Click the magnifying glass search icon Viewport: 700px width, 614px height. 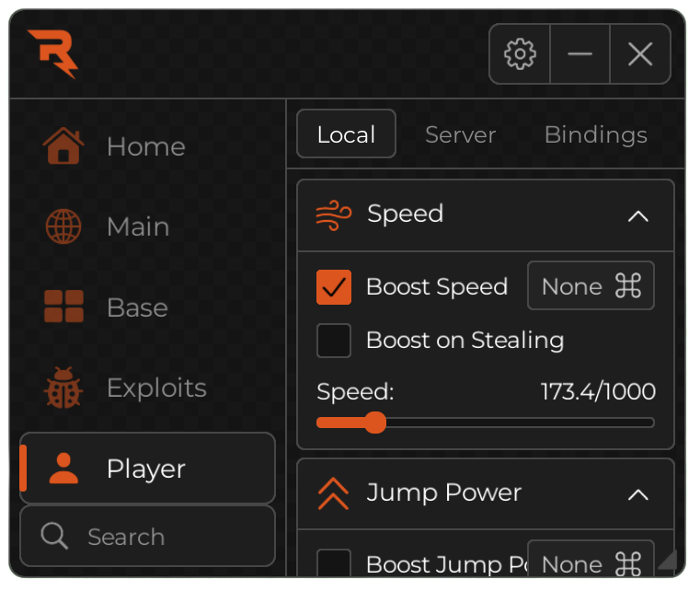coord(54,536)
